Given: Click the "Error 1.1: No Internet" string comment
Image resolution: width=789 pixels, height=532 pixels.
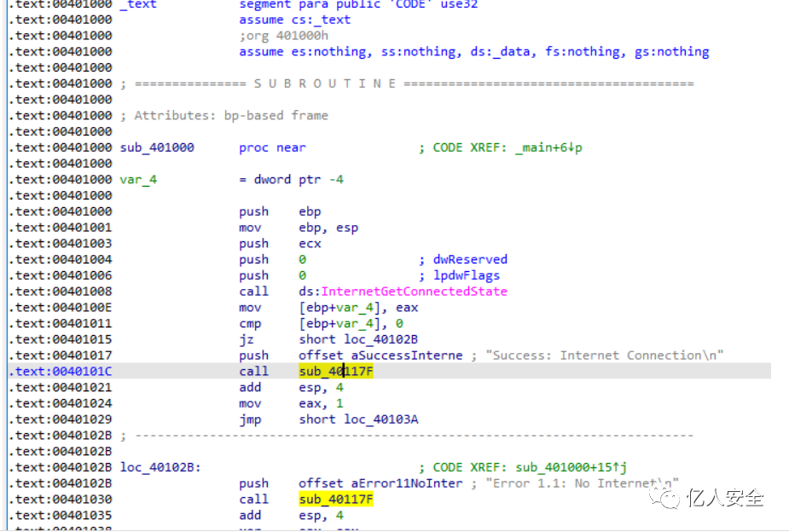Looking at the screenshot, I should (583, 483).
